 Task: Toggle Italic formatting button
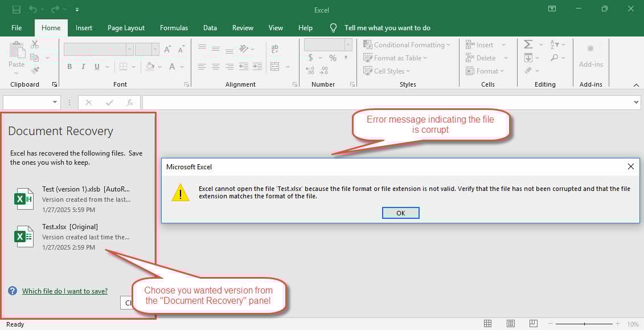pyautogui.click(x=84, y=67)
